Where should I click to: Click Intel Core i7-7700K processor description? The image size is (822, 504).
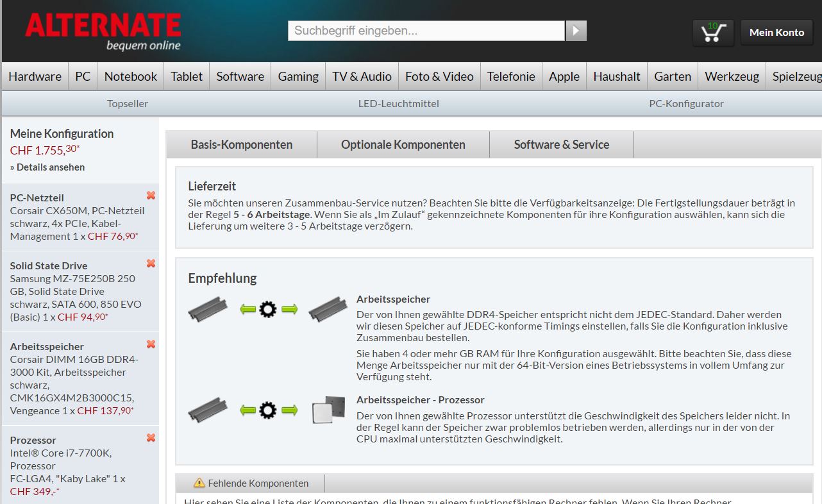[x=67, y=466]
